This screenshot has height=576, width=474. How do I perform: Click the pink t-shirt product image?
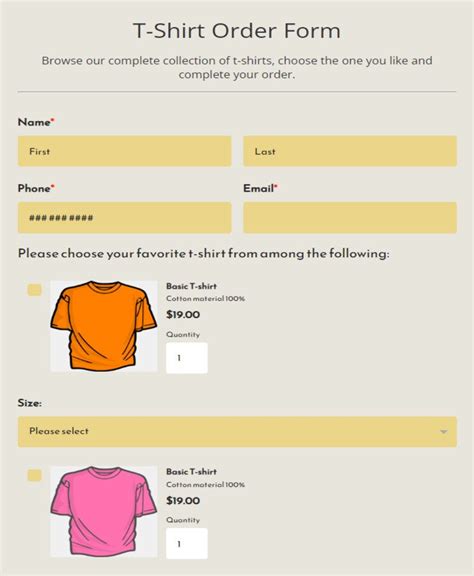tap(104, 511)
